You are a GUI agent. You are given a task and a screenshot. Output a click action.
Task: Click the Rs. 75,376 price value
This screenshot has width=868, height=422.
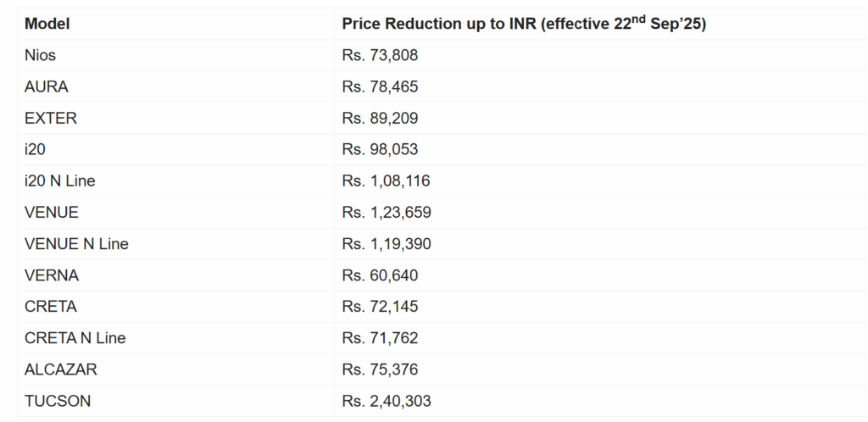pyautogui.click(x=380, y=369)
